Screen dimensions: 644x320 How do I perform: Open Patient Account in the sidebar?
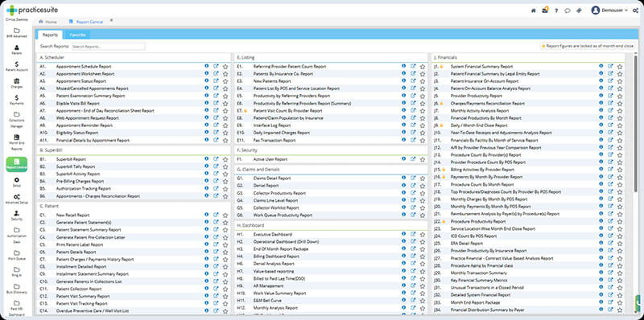(16, 67)
